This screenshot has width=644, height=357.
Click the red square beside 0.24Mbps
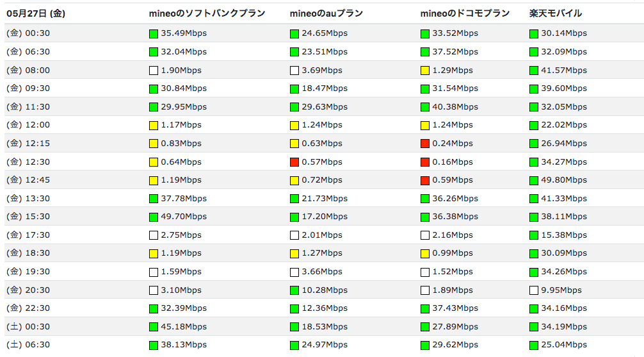point(425,144)
